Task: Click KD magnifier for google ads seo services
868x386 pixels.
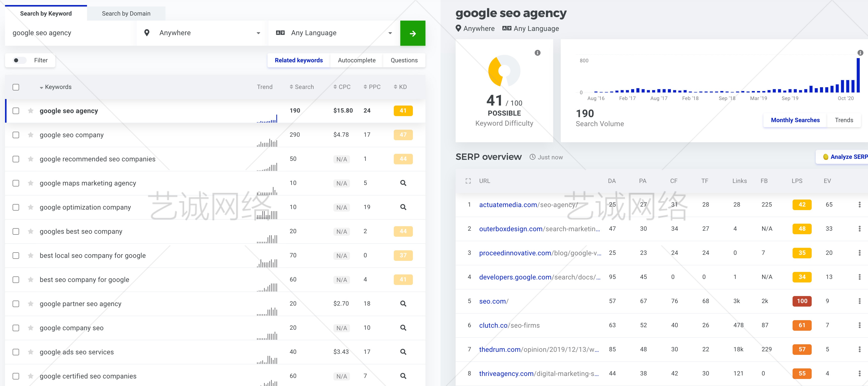Action: coord(403,352)
